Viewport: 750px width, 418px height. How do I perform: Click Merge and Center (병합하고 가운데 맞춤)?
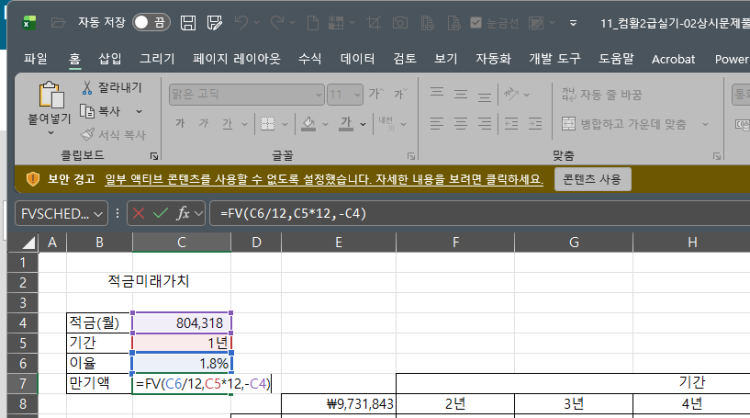coord(624,124)
